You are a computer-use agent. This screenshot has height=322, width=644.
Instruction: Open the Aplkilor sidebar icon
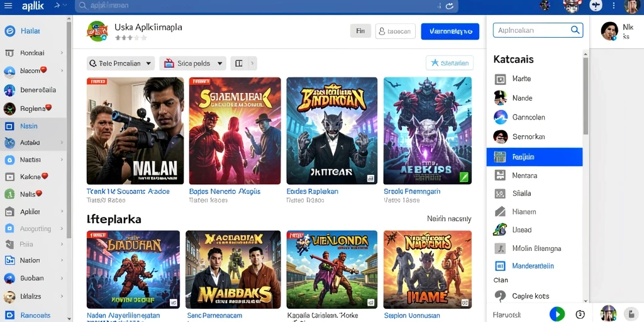[9, 212]
